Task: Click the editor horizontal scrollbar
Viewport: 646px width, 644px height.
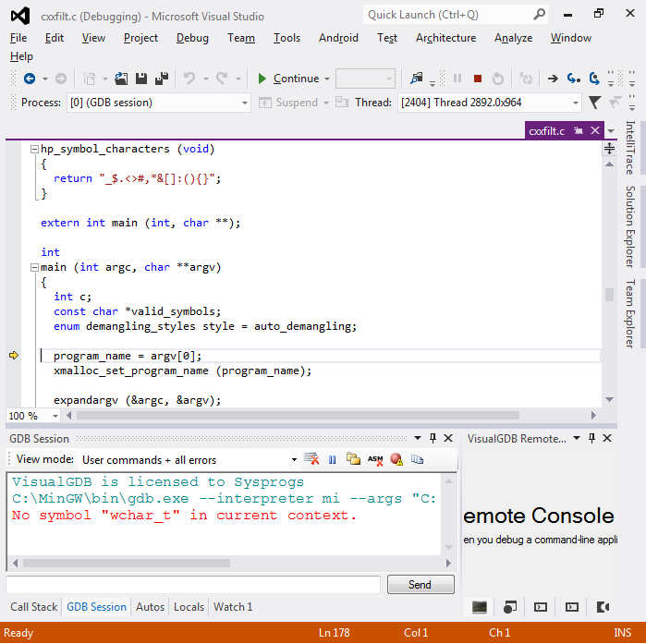Action: 298,416
